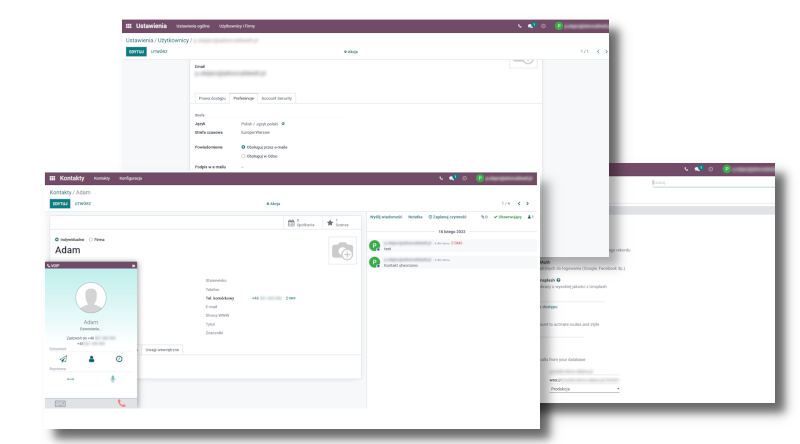Close the VoIP call widget
This screenshot has width=800, height=444.
click(134, 266)
